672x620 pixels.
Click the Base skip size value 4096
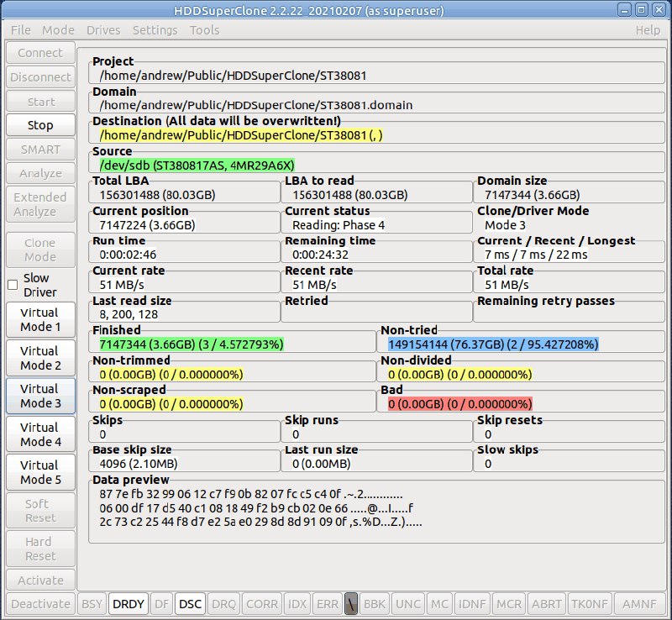(x=139, y=464)
